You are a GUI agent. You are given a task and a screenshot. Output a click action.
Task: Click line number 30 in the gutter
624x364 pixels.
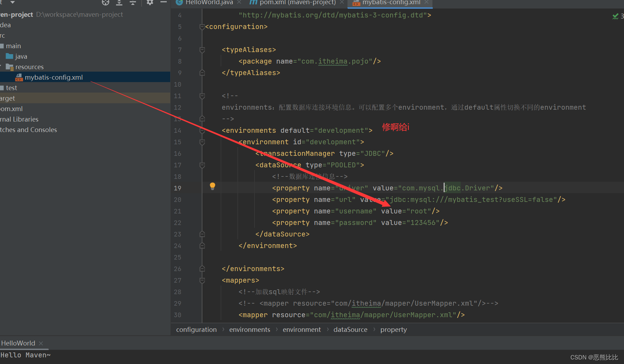(x=178, y=315)
